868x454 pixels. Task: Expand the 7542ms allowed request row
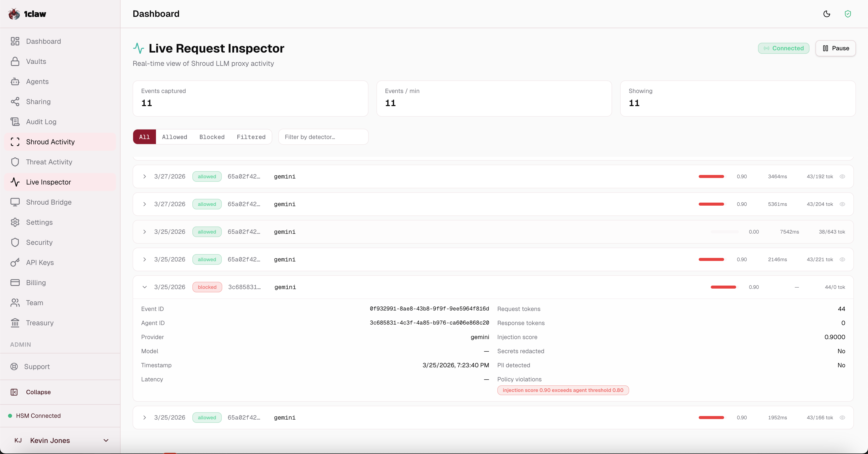click(145, 232)
